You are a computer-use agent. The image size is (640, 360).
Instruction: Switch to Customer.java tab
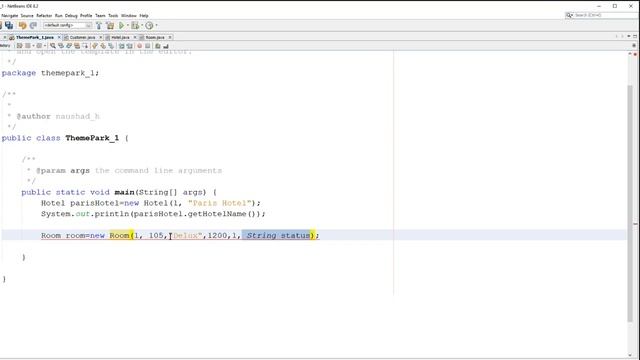82,37
